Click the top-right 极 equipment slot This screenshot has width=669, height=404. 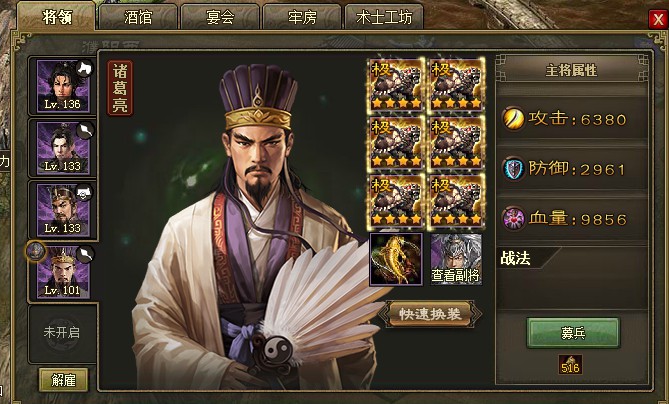coord(456,84)
